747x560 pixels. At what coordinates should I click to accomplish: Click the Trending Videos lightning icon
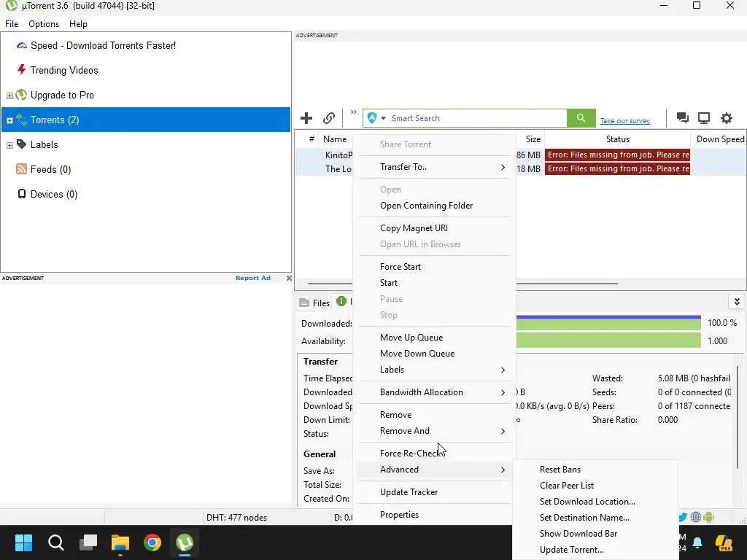point(21,70)
